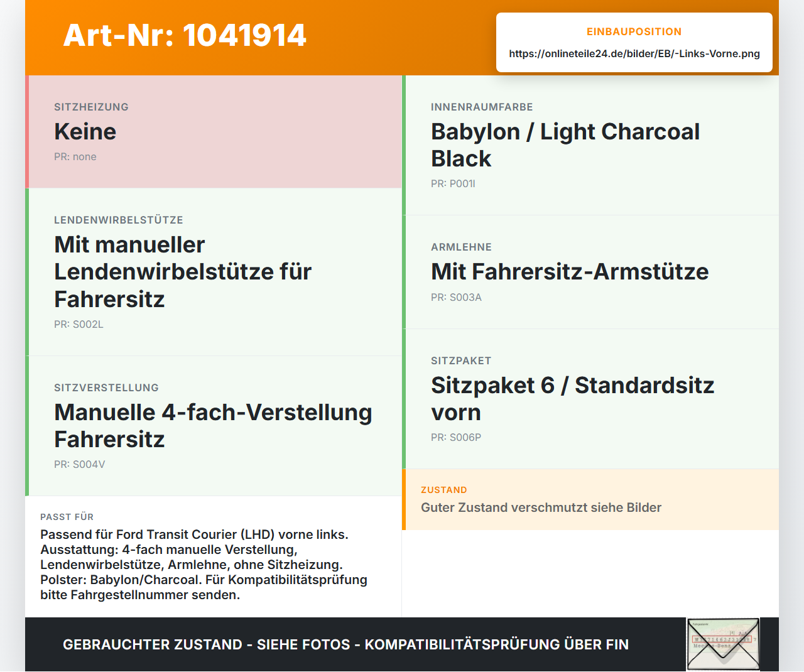Select the Babylon / Light Charcoal Black card
Viewport: 804px width, 672px height.
pyautogui.click(x=590, y=145)
